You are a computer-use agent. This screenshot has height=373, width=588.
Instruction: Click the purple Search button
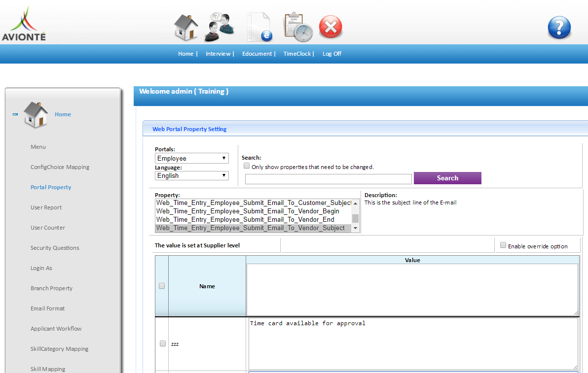click(x=447, y=178)
